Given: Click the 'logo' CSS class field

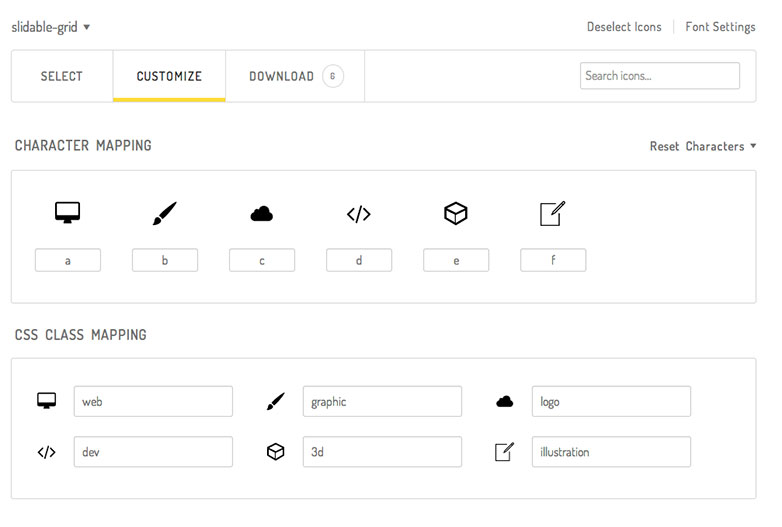Looking at the screenshot, I should tap(611, 401).
